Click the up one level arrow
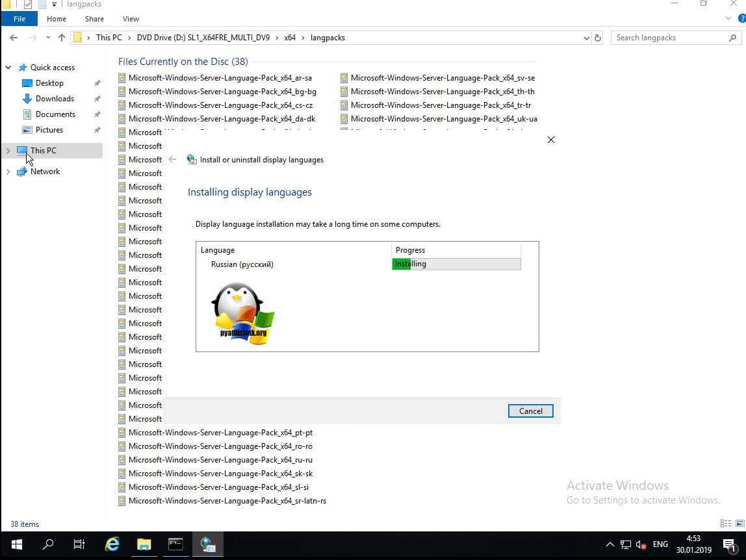The height and width of the screenshot is (560, 746). click(62, 38)
